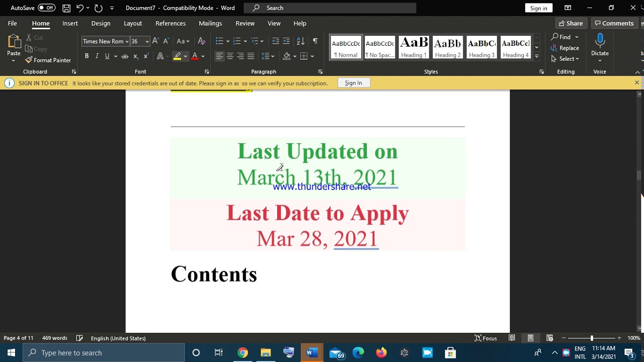Toggle italic formatting

click(x=97, y=56)
